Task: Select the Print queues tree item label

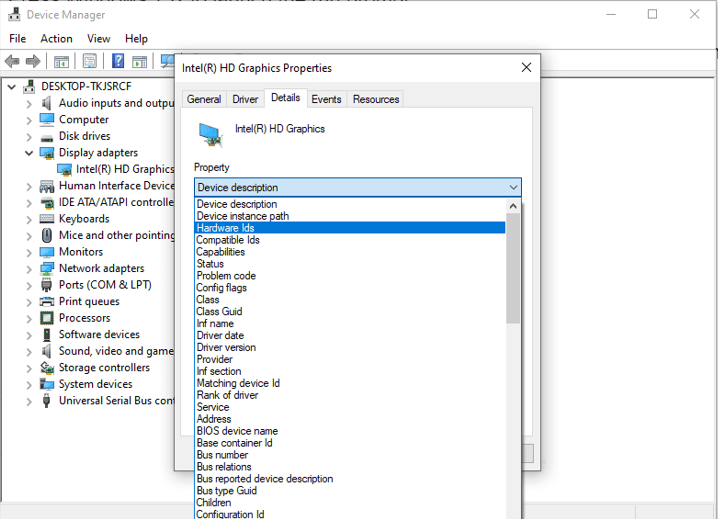Action: pyautogui.click(x=89, y=301)
